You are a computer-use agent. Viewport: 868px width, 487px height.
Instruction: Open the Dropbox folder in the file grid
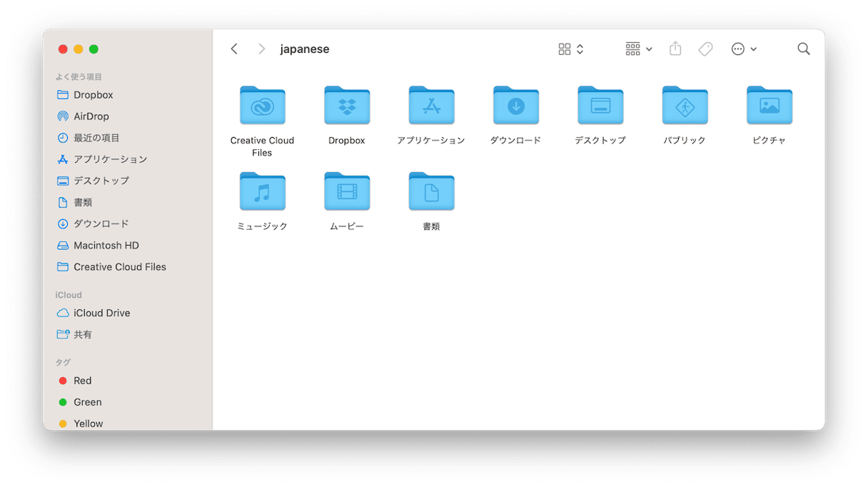[x=347, y=105]
